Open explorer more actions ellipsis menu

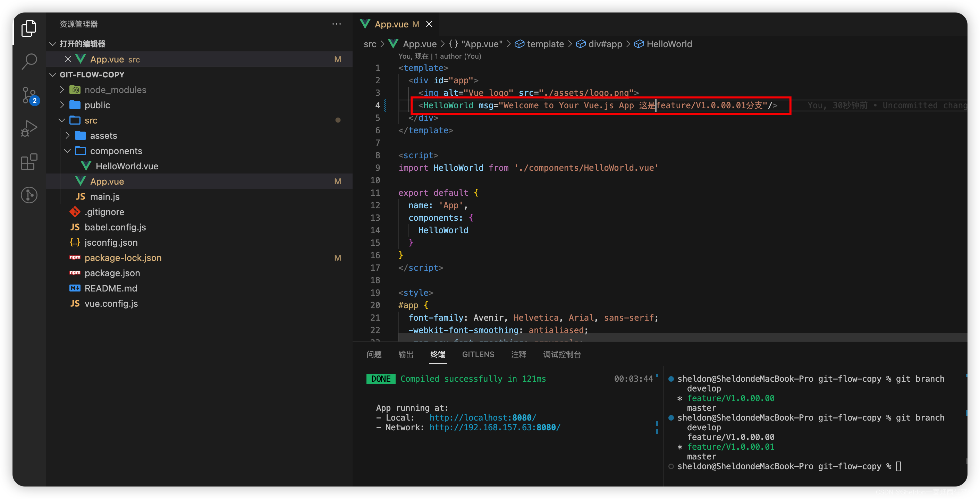pos(336,24)
